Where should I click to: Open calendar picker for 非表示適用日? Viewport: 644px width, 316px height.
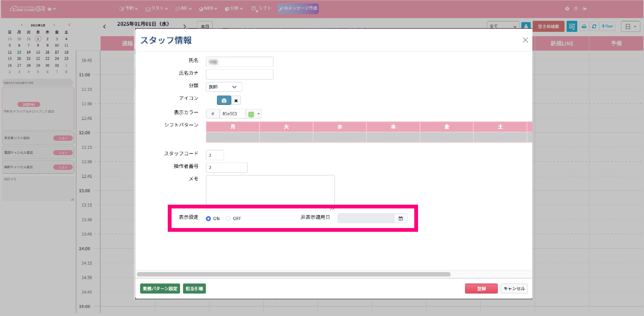click(x=401, y=218)
